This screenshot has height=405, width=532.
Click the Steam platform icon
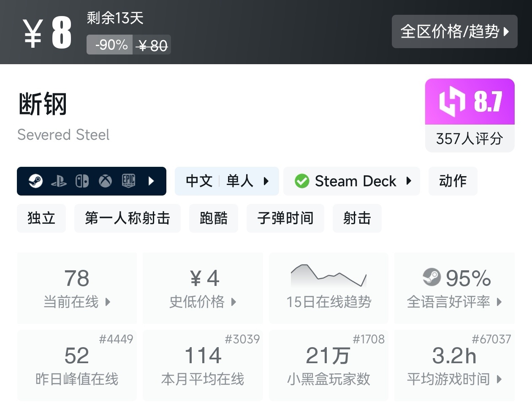35,181
